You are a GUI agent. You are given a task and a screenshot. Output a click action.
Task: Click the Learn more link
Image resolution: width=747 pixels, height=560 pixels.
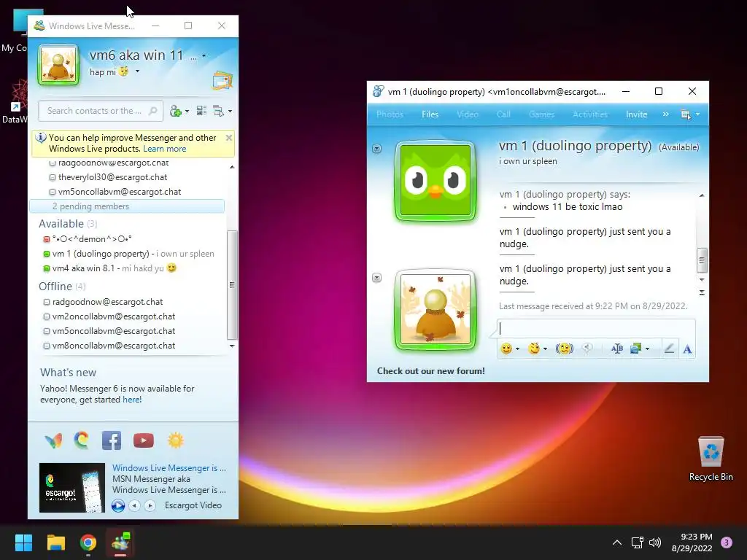tap(164, 149)
